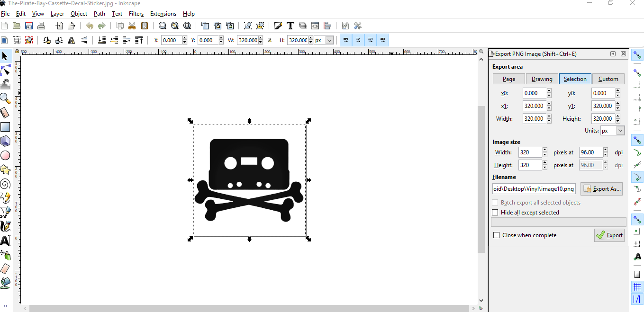Set export area to Selection
644x312 pixels.
575,79
